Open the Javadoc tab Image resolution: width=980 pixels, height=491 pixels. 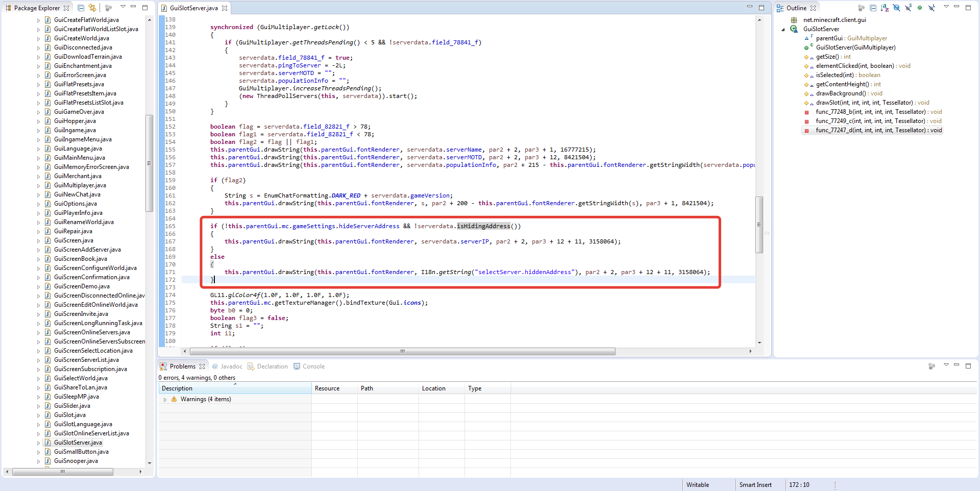(x=231, y=366)
